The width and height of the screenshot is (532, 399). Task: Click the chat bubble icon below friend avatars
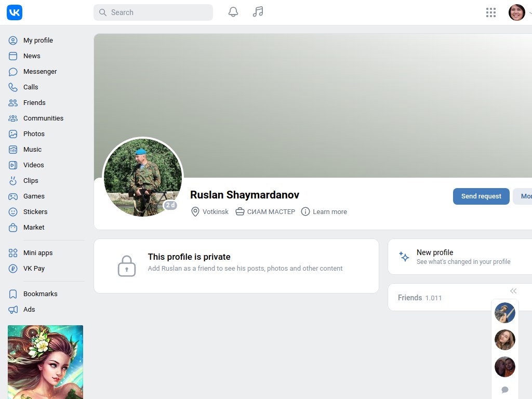click(x=504, y=390)
